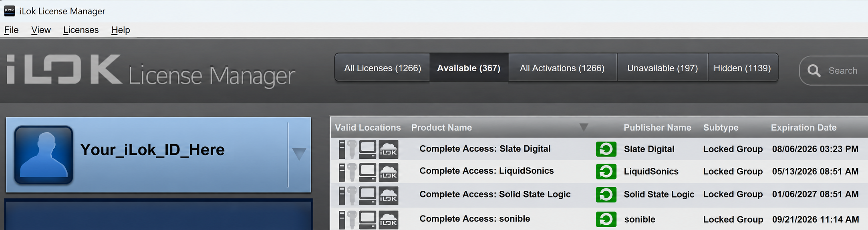The width and height of the screenshot is (868, 230).
Task: Click expiration 05/13/2026 08:51 AM
Action: (815, 172)
